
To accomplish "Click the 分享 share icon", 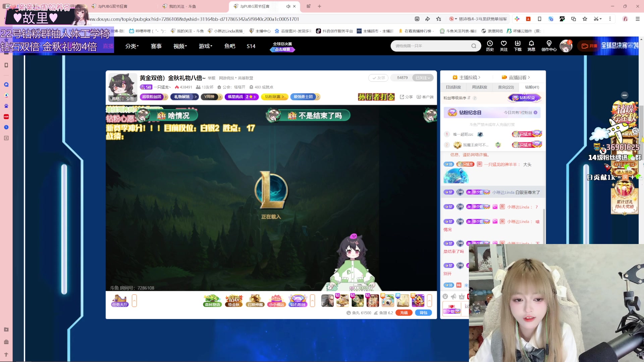I will [x=406, y=97].
